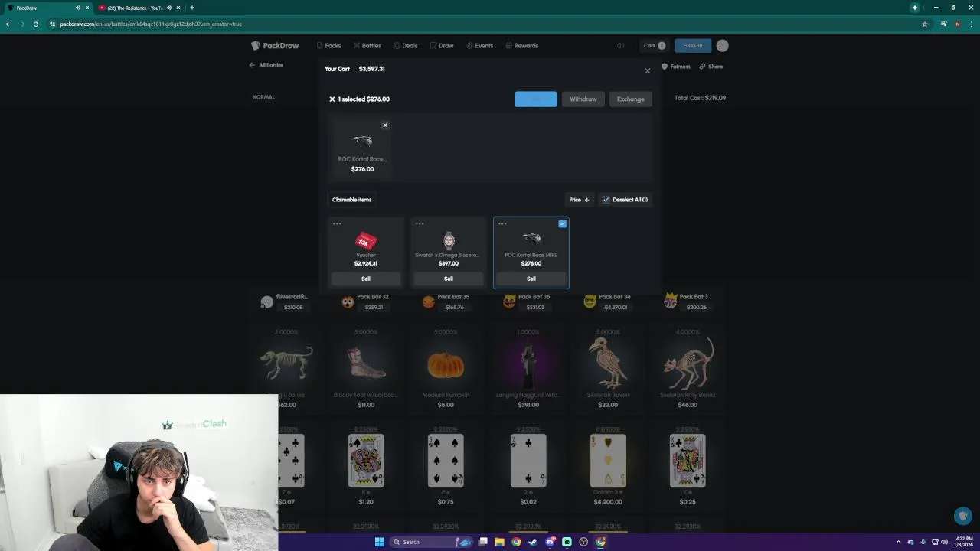Open the user avatar menu
980x551 pixels.
[722, 46]
